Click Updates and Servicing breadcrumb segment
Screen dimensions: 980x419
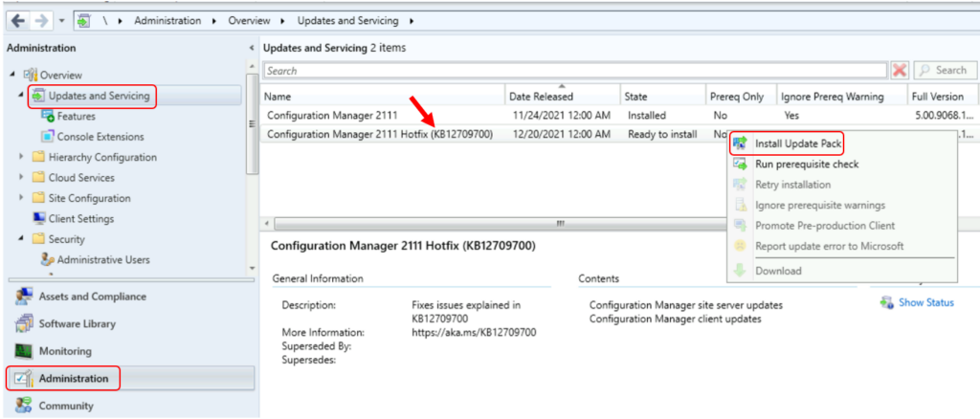pyautogui.click(x=347, y=21)
